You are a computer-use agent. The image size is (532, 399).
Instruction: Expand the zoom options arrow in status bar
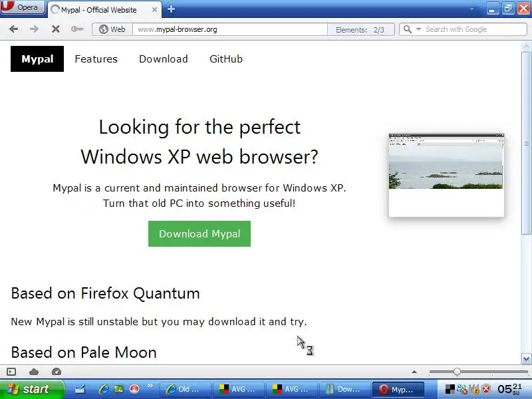coord(414,372)
